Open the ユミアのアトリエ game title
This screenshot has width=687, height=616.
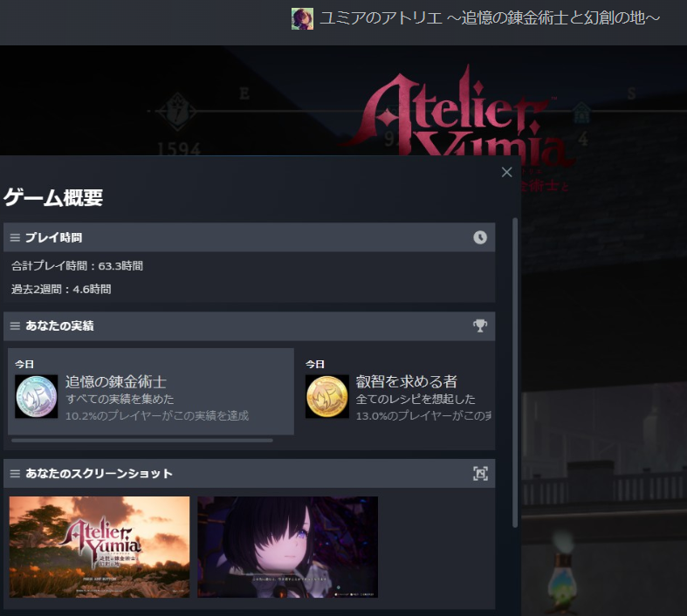490,18
